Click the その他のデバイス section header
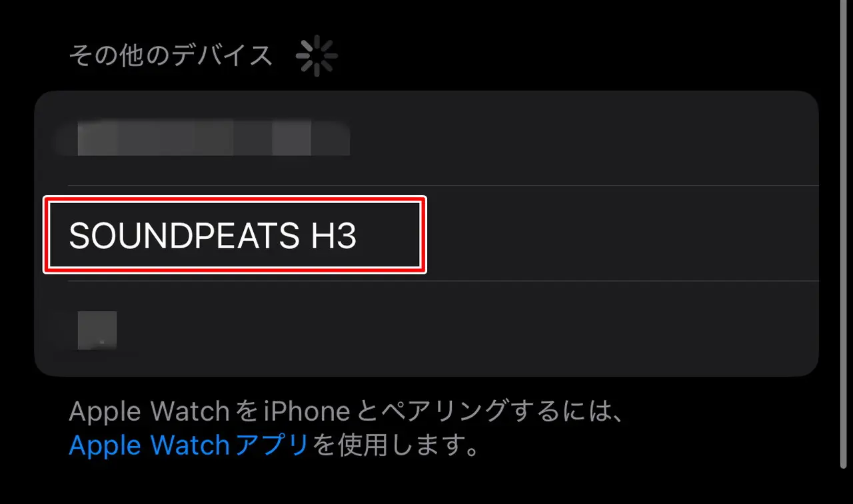 (x=171, y=55)
